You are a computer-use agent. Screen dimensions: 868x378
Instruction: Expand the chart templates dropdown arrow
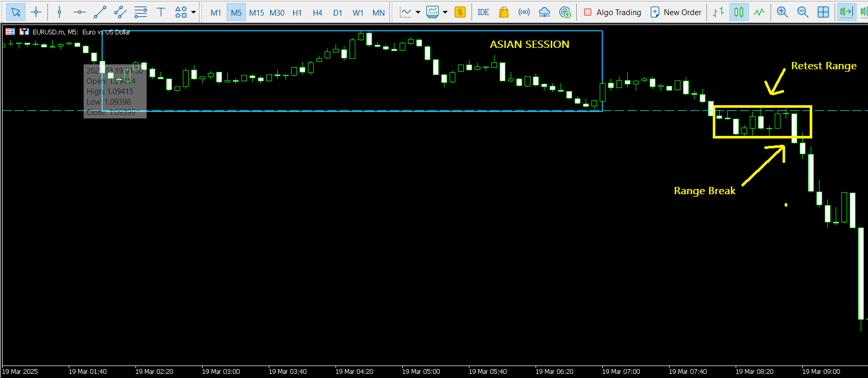point(445,12)
